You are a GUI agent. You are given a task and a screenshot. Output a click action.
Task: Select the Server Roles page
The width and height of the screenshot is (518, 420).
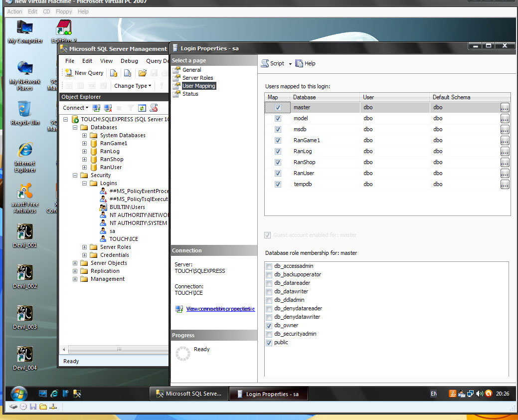(x=197, y=78)
